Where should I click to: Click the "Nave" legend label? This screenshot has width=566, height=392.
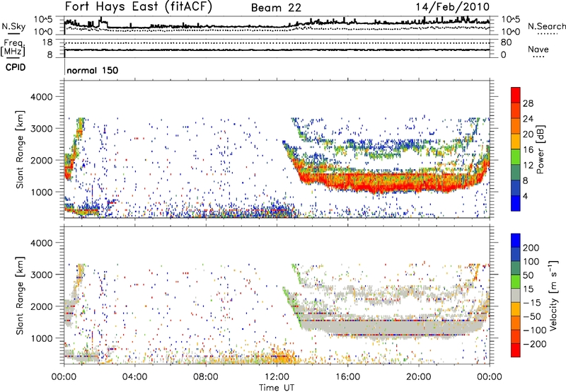coord(538,49)
